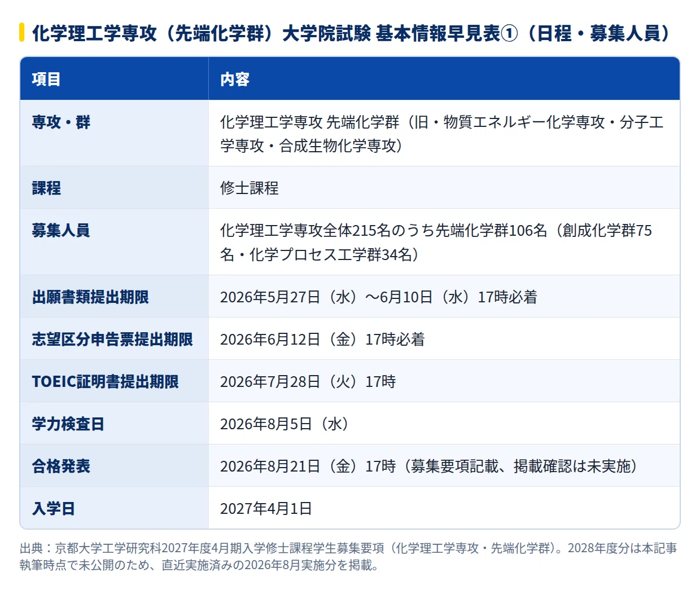Screen dimensions: 700x590
Task: Click the 修士課程 cell
Action: tap(444, 187)
